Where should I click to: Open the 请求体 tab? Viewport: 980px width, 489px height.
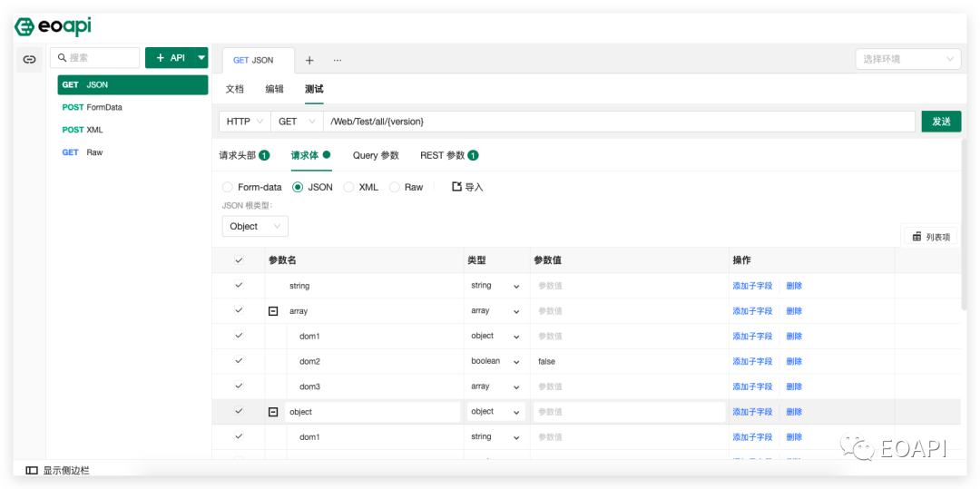310,155
